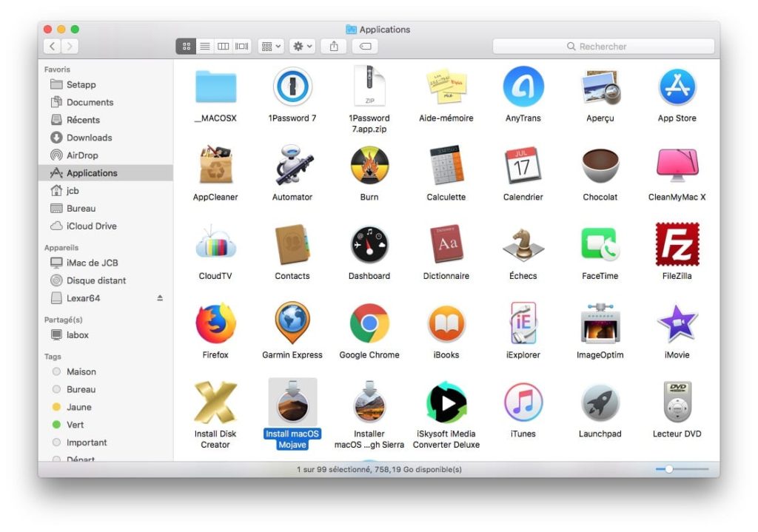Screen dimensions: 758x532
Task: Click the Automator robot icon
Action: click(292, 165)
